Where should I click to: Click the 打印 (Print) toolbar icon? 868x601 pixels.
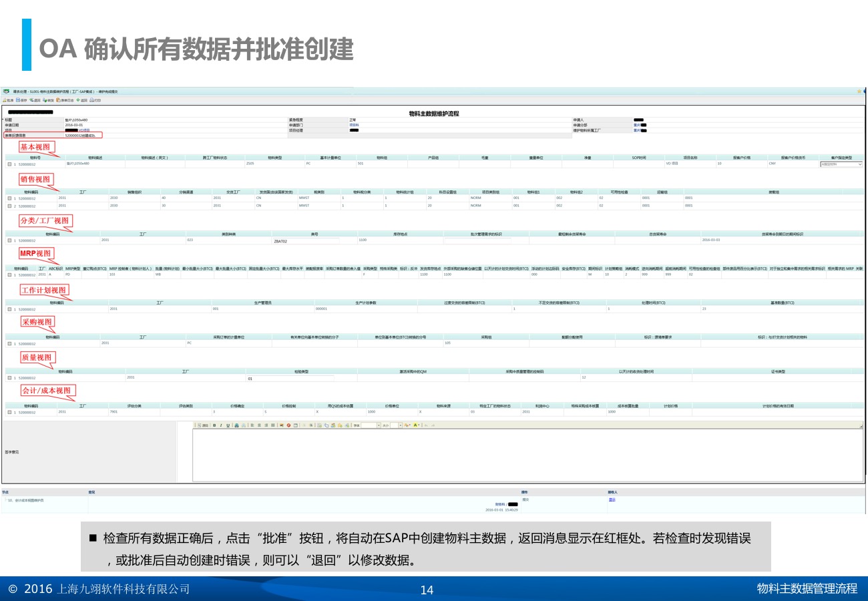coord(95,100)
